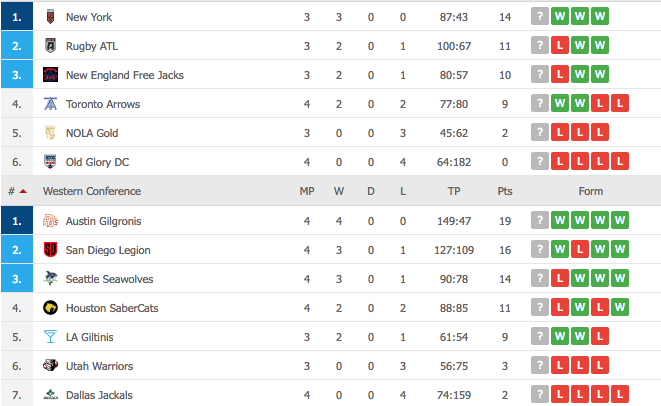Image resolution: width=661 pixels, height=406 pixels.
Task: Sort Western Conference table by MP column
Action: (x=307, y=191)
